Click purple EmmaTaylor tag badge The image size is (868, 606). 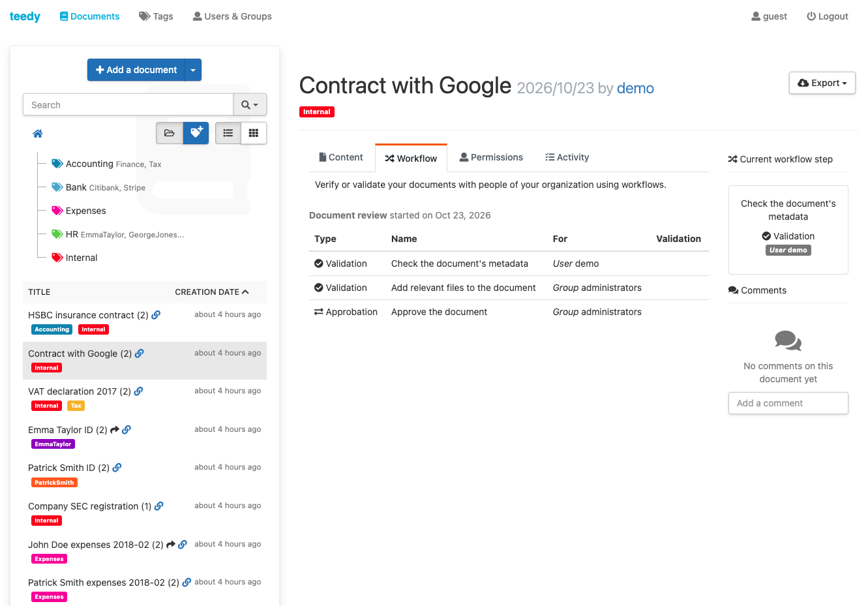point(53,444)
